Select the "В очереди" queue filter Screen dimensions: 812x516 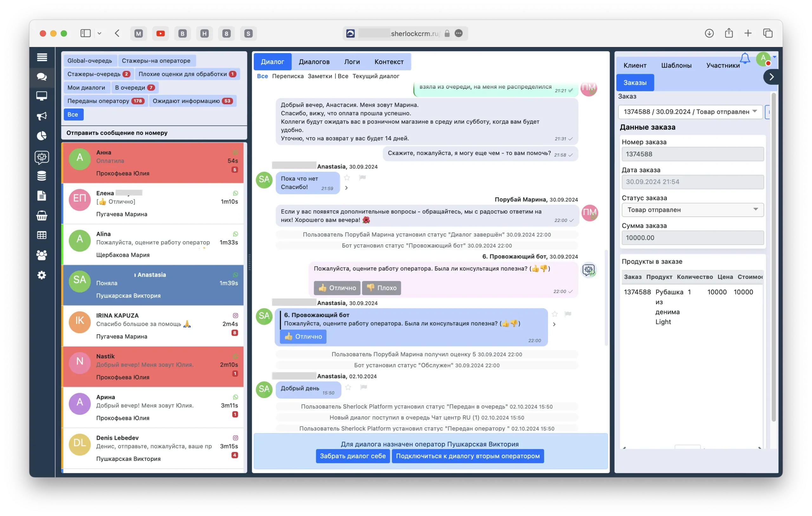coord(134,87)
